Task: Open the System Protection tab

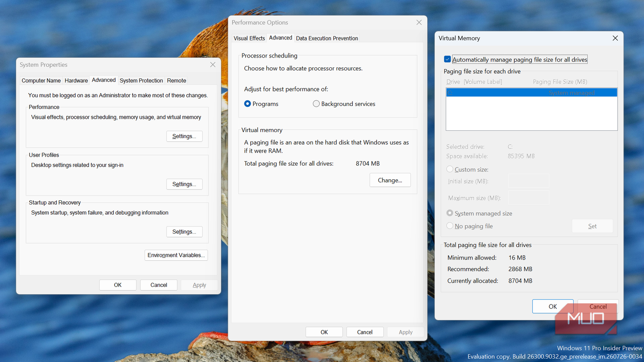Action: [141, 81]
